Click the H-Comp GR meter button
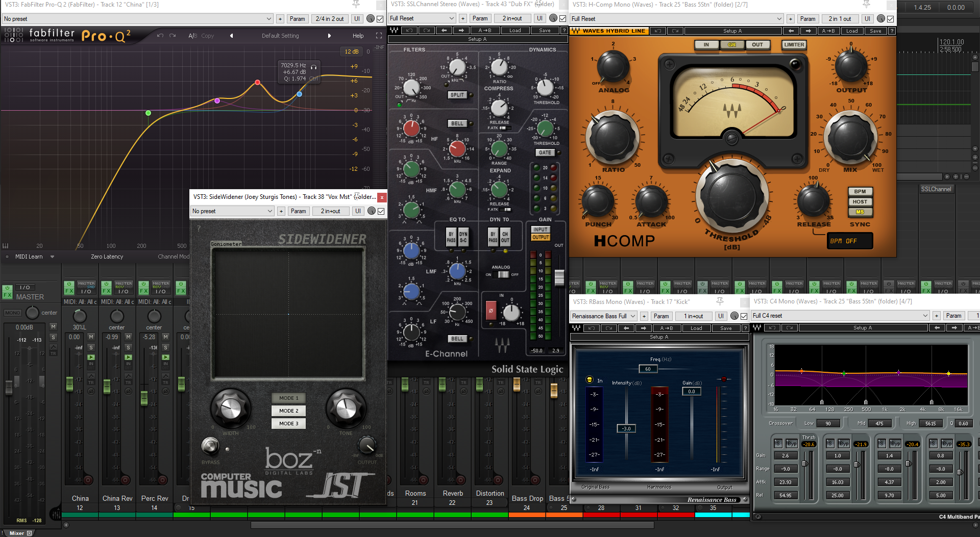The image size is (980, 537). [x=731, y=45]
